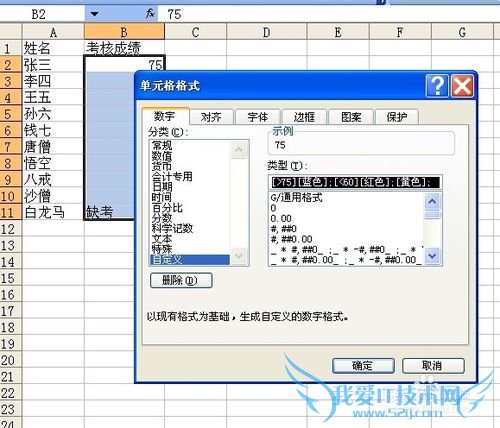Select row 1 header
The width and height of the screenshot is (500, 428).
pyautogui.click(x=11, y=48)
